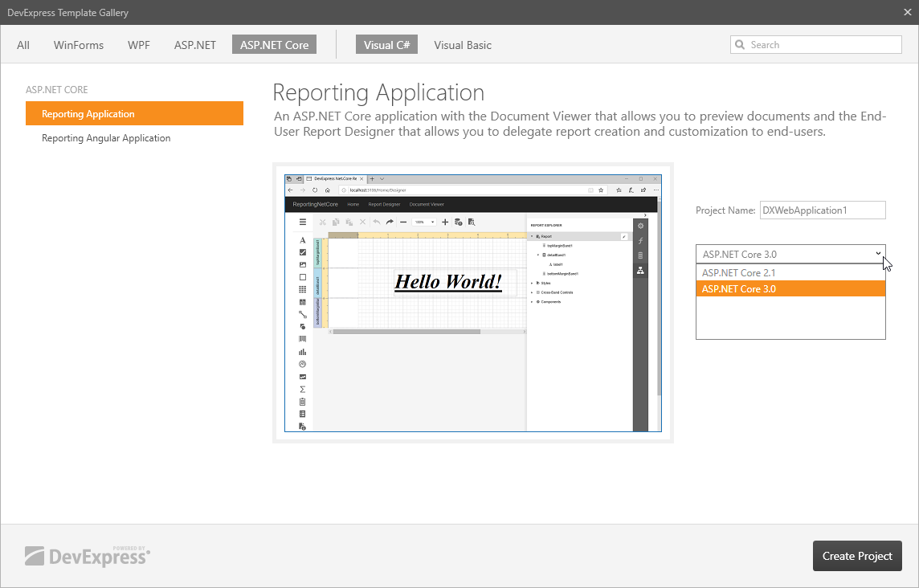Click into the Search field
Image resolution: width=919 pixels, height=588 pixels.
819,45
